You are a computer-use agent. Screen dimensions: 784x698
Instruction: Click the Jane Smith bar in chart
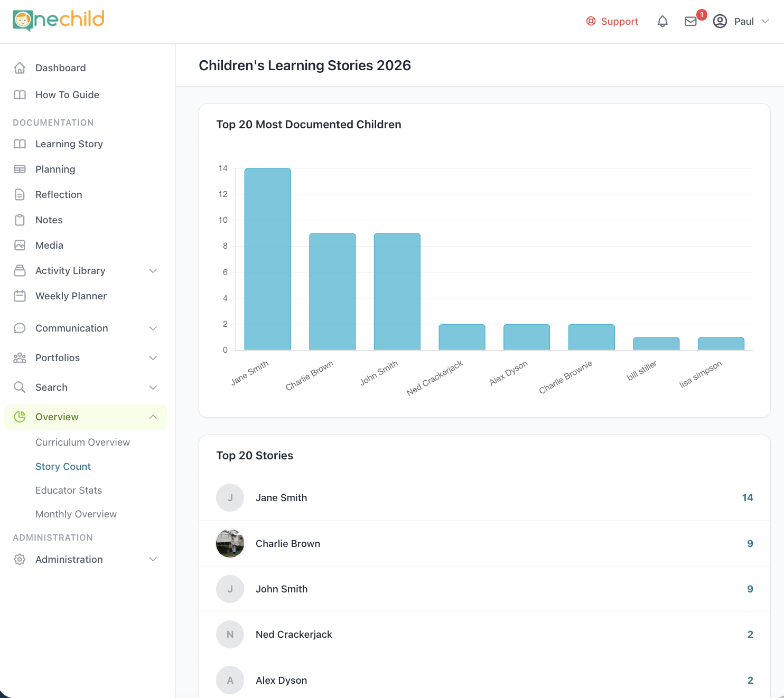pos(268,259)
